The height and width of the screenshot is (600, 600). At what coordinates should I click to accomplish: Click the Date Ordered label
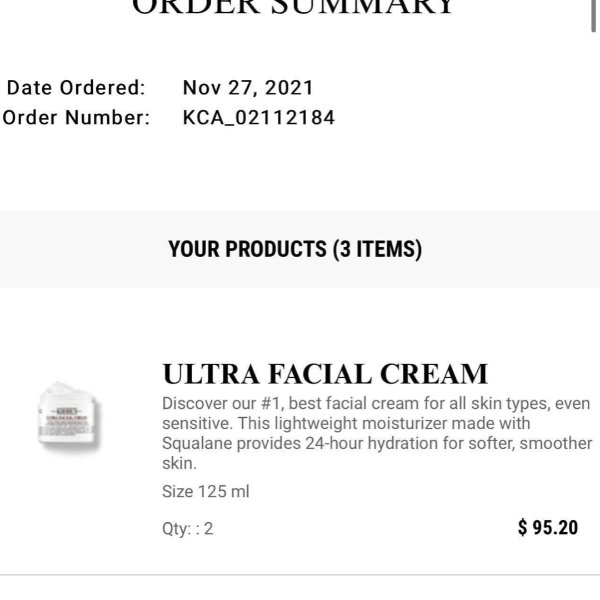(76, 87)
